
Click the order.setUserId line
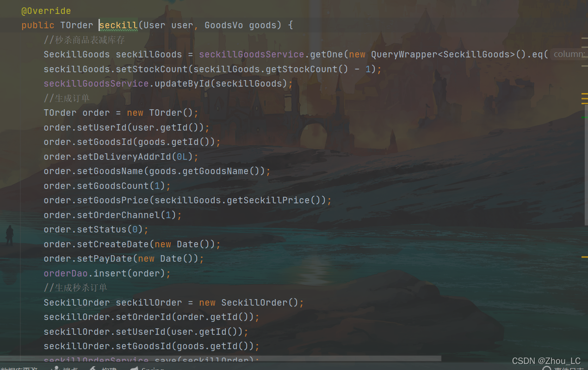click(x=127, y=127)
